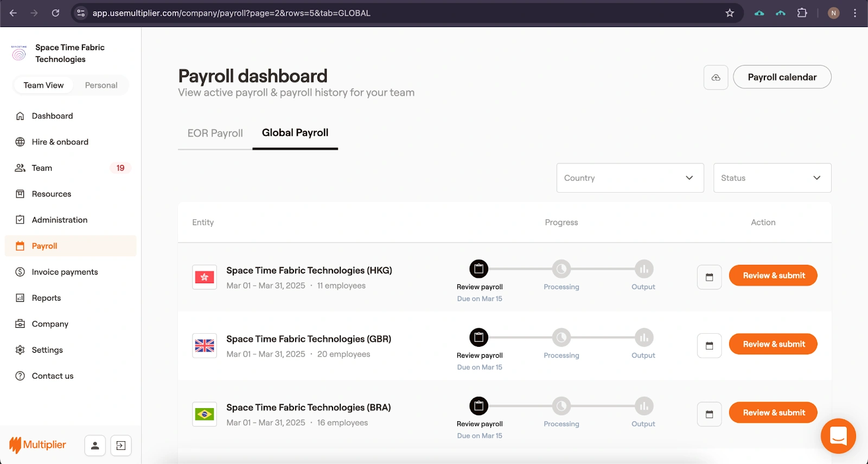Image resolution: width=868 pixels, height=464 pixels.
Task: Open the Payroll calendar
Action: click(782, 77)
